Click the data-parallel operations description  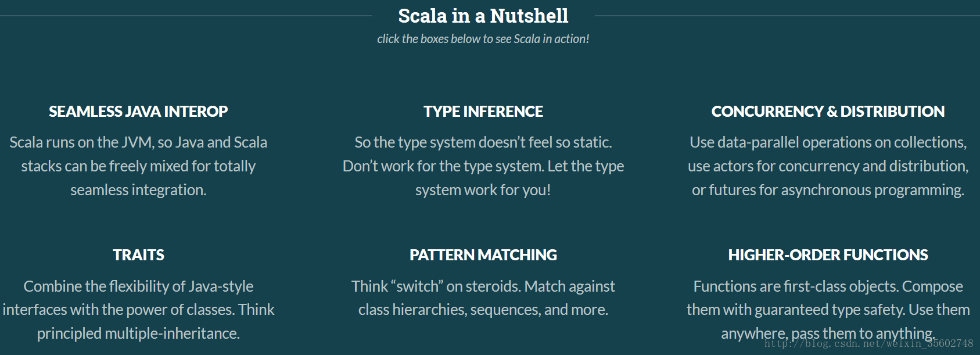point(828,166)
